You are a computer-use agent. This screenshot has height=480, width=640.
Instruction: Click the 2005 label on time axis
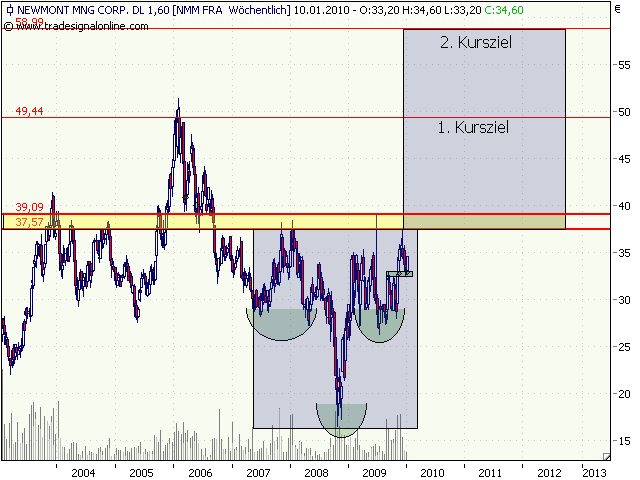click(x=141, y=473)
